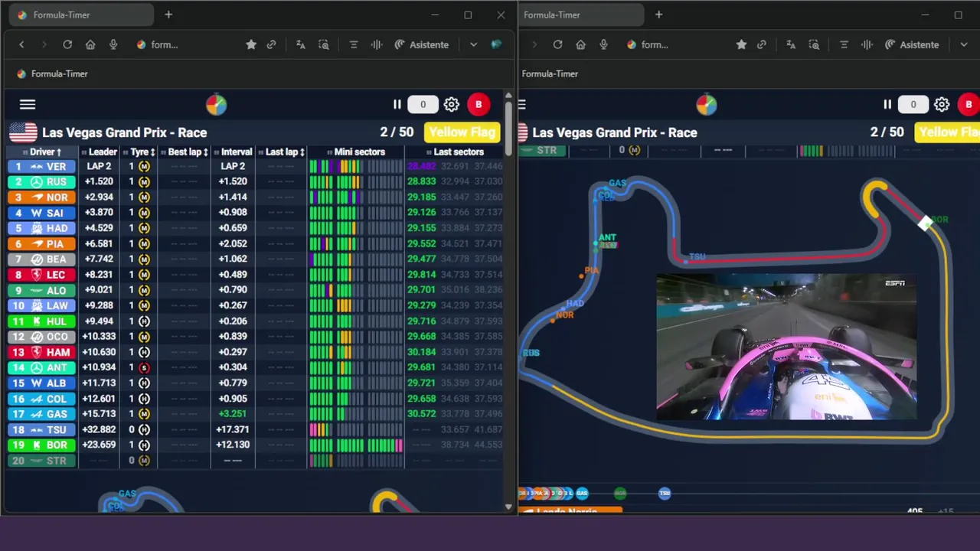
Task: Click the onboard video thumbnail on track map
Action: click(x=786, y=347)
